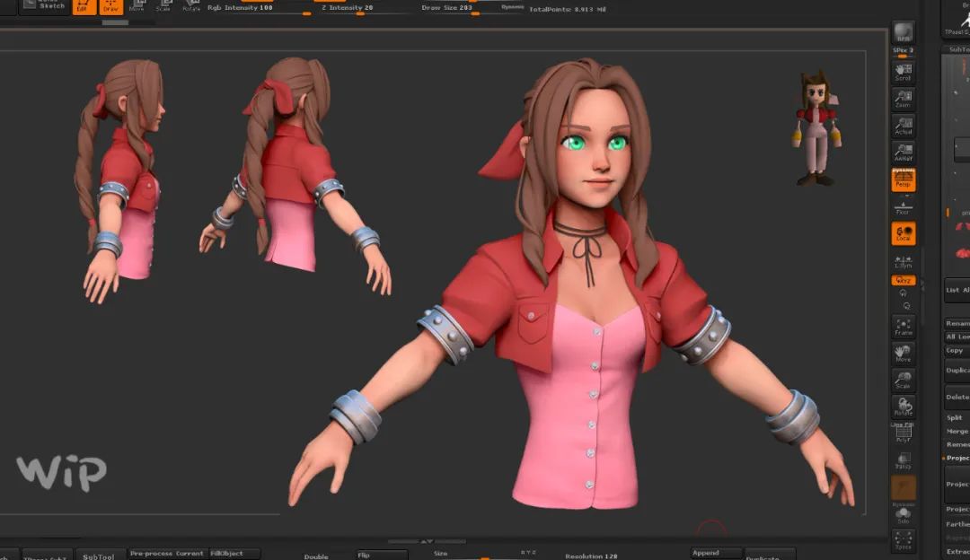Toggle the Double option at bottom
Viewport: 970px width, 560px height.
[315, 556]
